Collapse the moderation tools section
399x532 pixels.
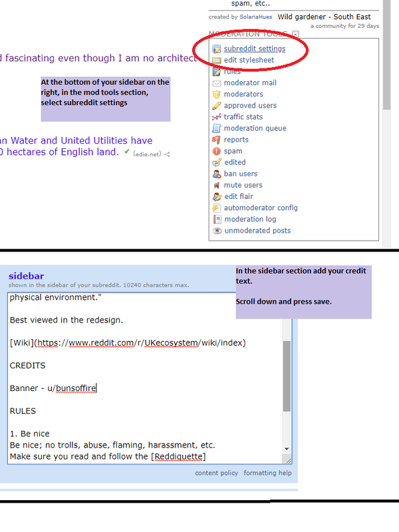click(x=296, y=34)
